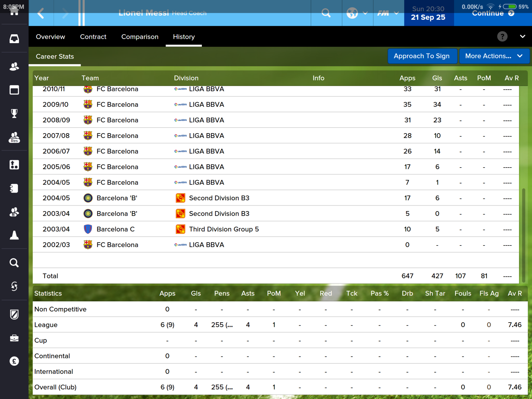Switch to the Comparison tab
This screenshot has height=399, width=532.
[140, 37]
